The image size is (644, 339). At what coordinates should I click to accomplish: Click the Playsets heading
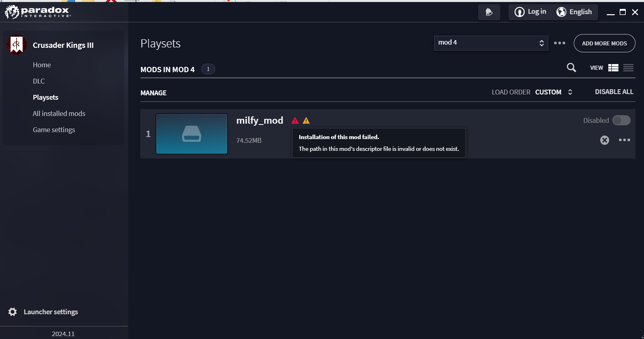[x=160, y=43]
